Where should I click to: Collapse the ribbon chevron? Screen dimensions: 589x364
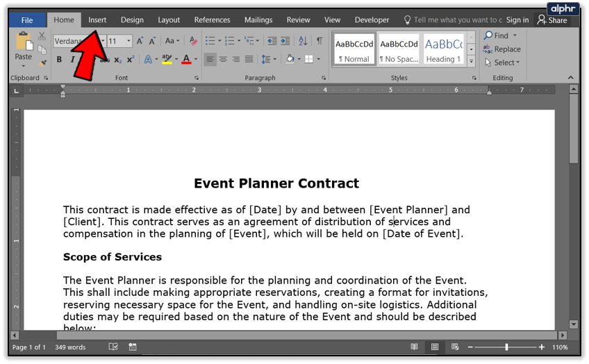click(x=571, y=78)
